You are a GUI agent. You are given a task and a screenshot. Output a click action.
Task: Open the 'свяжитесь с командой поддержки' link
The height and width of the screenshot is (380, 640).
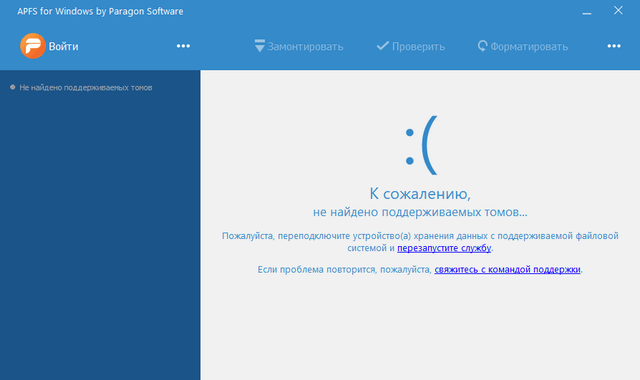point(507,269)
